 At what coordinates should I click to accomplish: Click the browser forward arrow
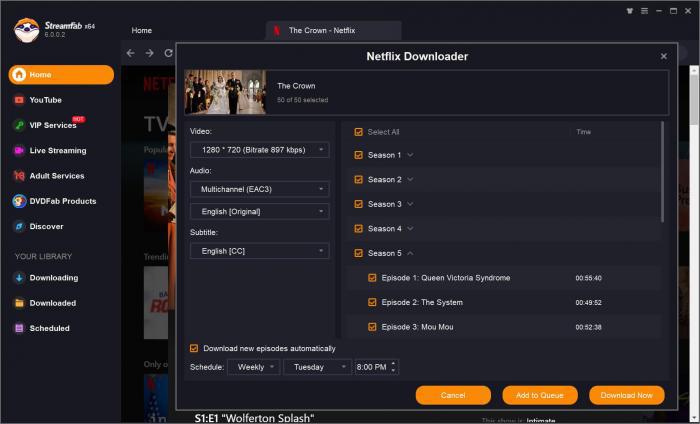(x=150, y=53)
